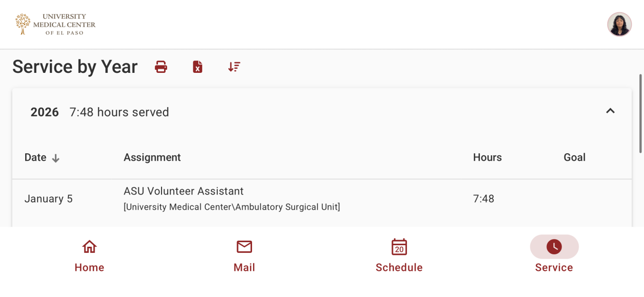Open the Mail envelope icon

coord(245,247)
